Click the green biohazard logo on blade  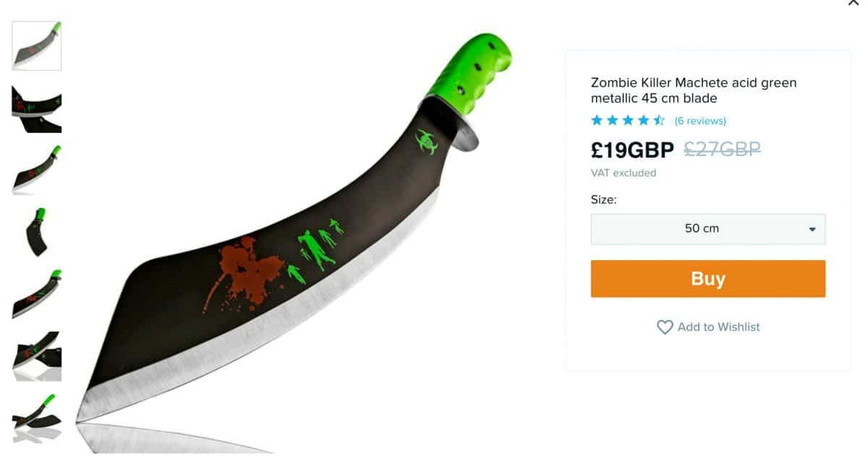click(x=427, y=141)
